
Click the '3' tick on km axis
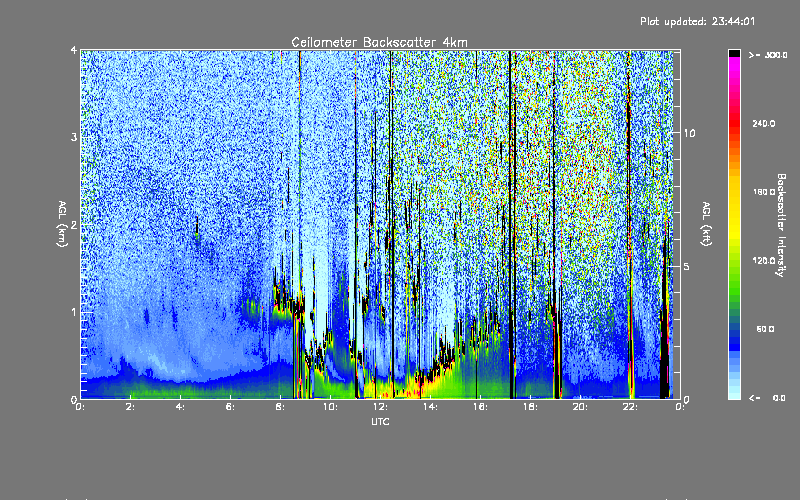tap(74, 137)
